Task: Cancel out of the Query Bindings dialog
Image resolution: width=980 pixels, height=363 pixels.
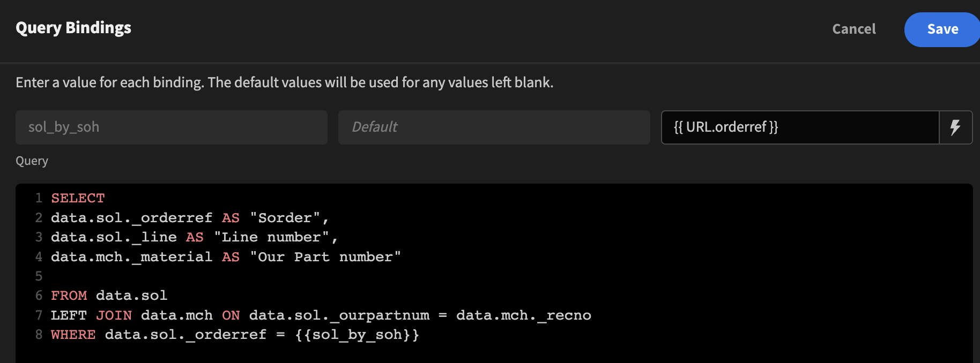Action: [x=853, y=29]
